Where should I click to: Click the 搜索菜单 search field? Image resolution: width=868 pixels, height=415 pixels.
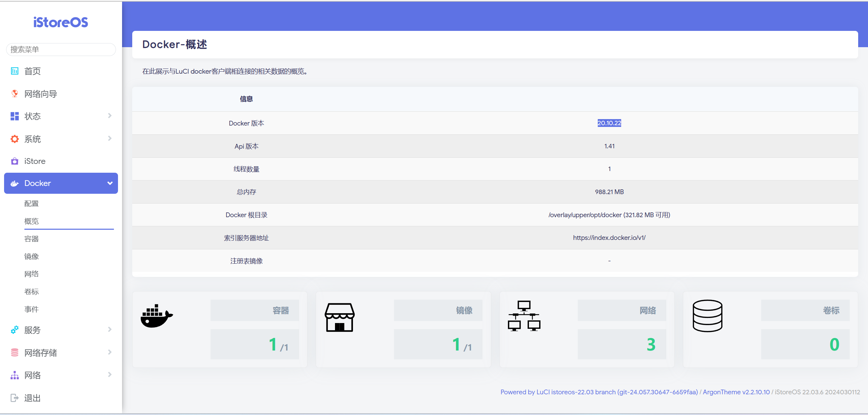61,50
